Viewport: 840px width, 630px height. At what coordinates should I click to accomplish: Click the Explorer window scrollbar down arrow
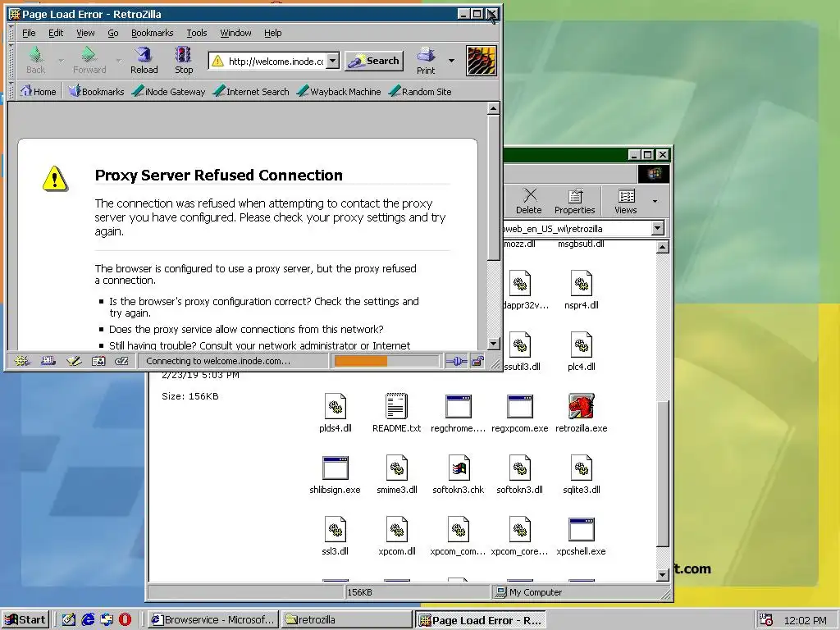[663, 575]
